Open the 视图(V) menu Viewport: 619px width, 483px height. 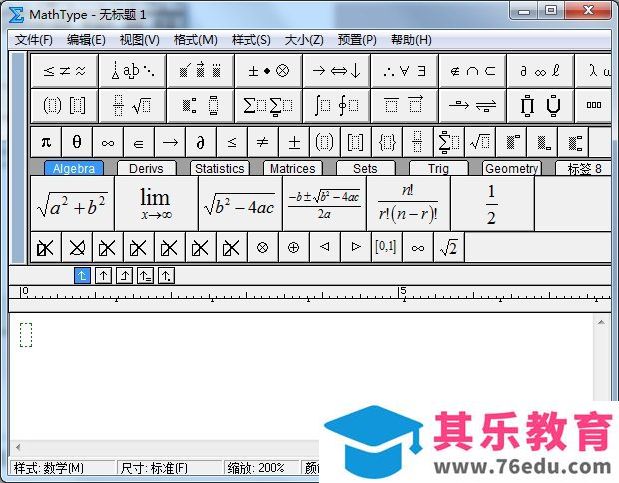pyautogui.click(x=139, y=40)
